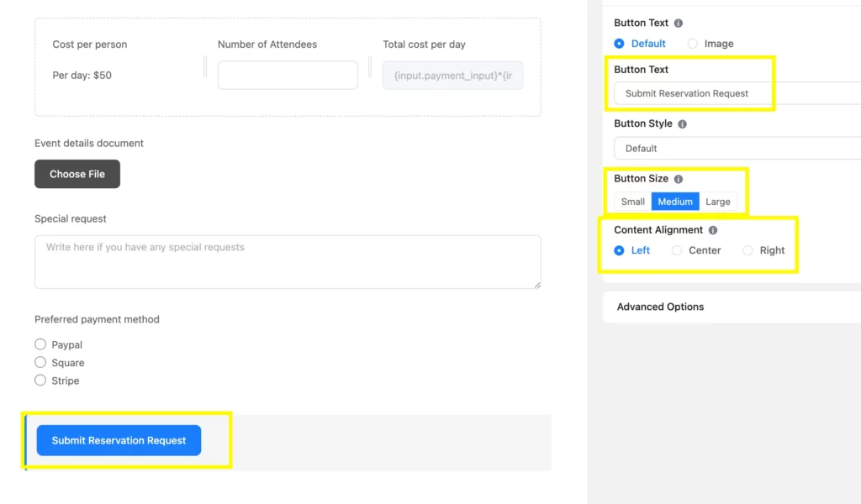The image size is (861, 504).
Task: Click the Number of Attendees input
Action: 288,75
